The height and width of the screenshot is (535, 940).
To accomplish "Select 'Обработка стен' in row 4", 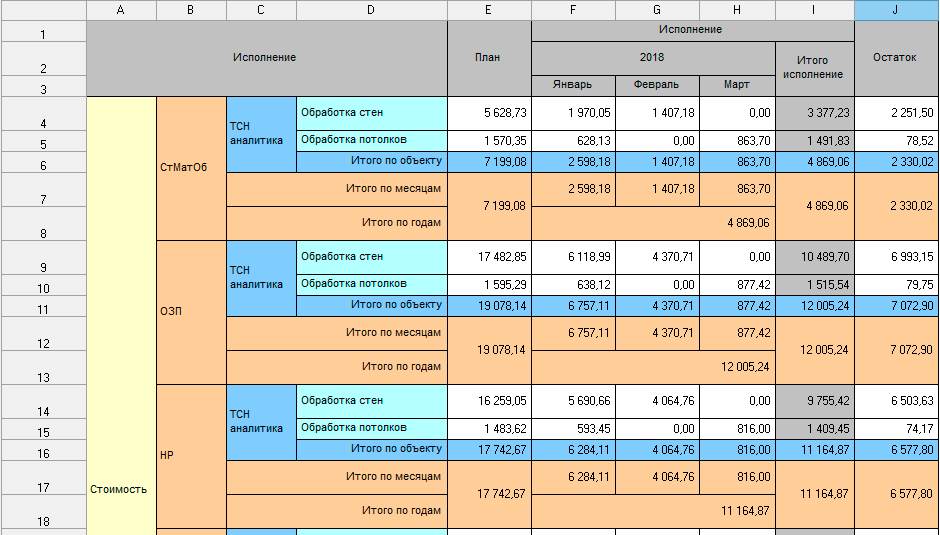I will click(x=372, y=113).
